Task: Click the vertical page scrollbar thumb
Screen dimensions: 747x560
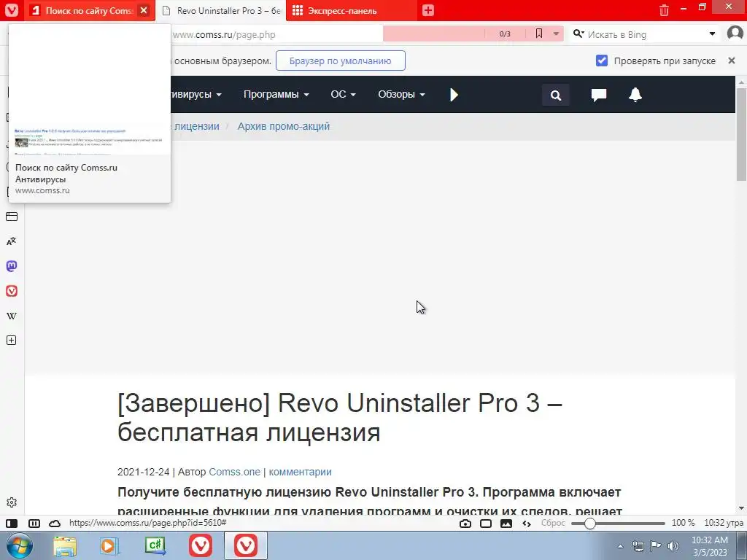Action: point(741,134)
